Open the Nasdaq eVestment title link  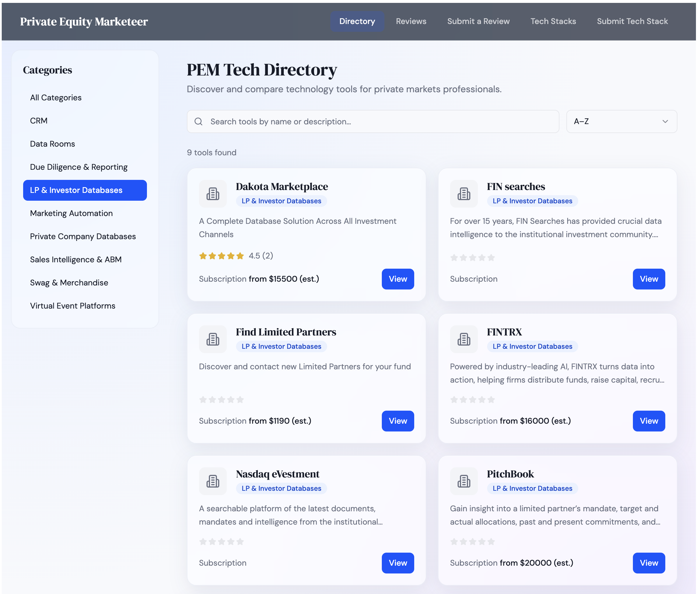coord(277,474)
